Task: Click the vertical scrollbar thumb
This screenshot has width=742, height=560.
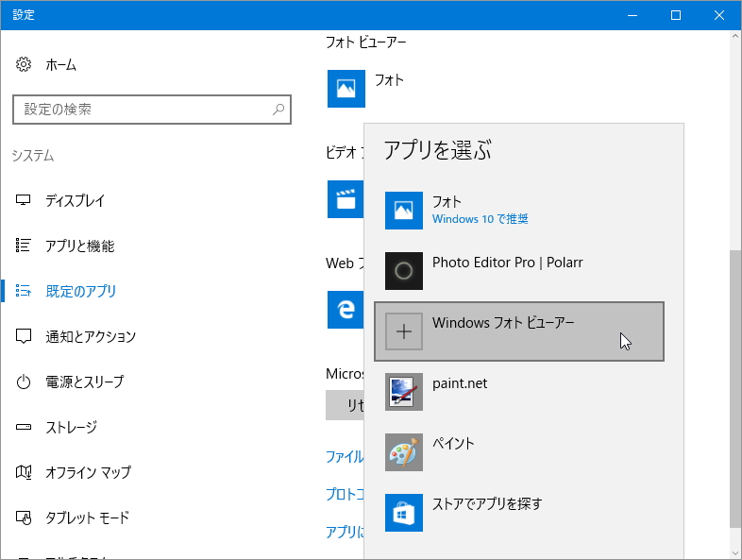Action: tap(735, 388)
